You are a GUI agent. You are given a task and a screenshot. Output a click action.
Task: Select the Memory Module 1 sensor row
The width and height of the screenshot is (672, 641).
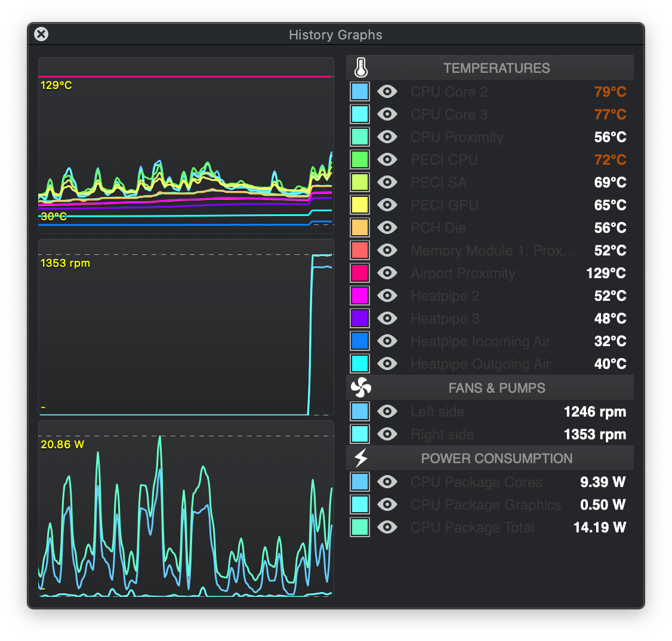coord(493,250)
